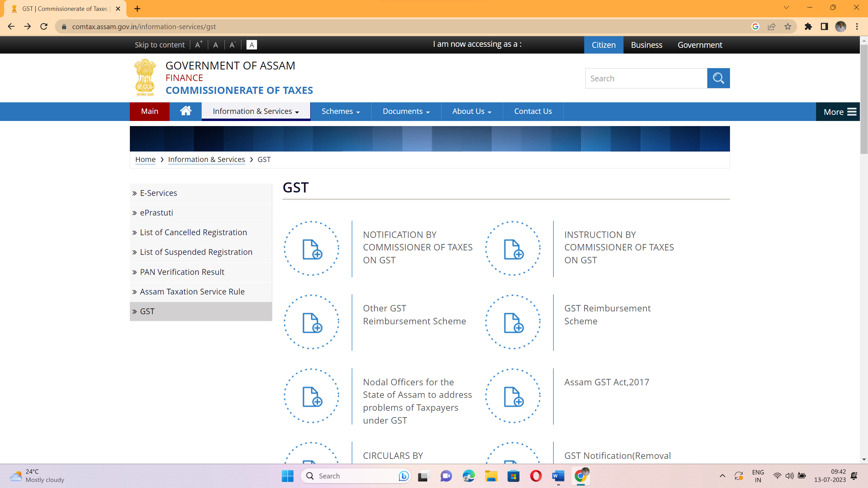Increase font size with the A+ button
The width and height of the screenshot is (868, 488).
pyautogui.click(x=199, y=45)
